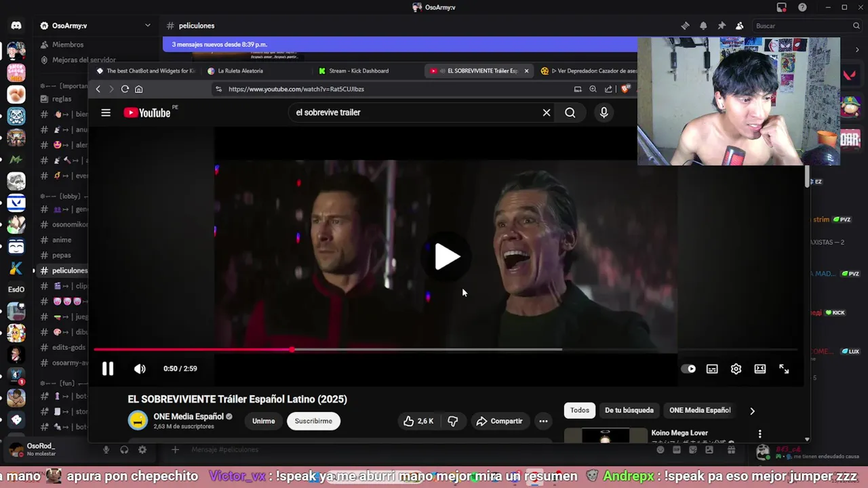Switch to The best ChatBot and Widgets tab
This screenshot has width=868, height=488.
pyautogui.click(x=146, y=70)
